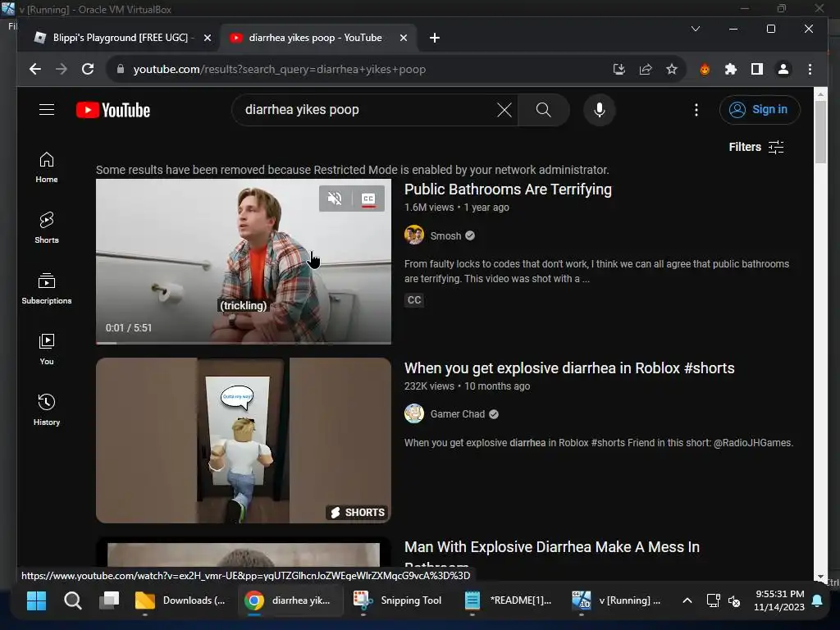Switch to Snipping Tool on taskbar
This screenshot has height=630, width=840.
click(x=398, y=600)
